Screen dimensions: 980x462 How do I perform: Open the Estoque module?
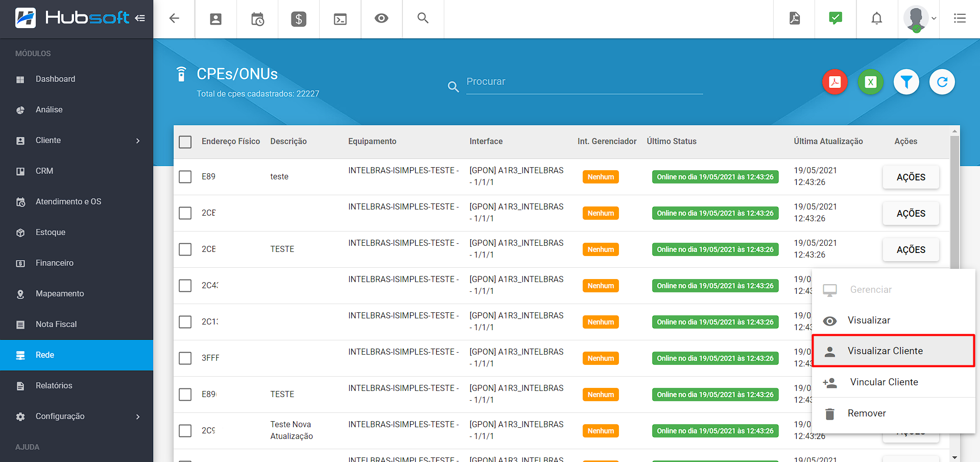(77, 233)
